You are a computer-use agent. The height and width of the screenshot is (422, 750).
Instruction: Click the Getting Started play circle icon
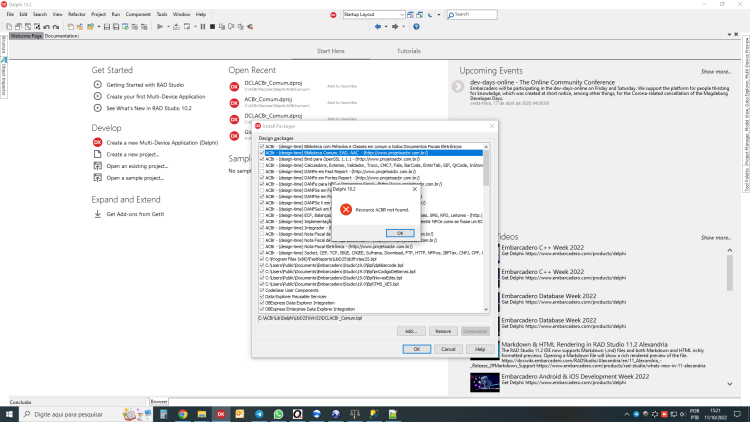98,84
